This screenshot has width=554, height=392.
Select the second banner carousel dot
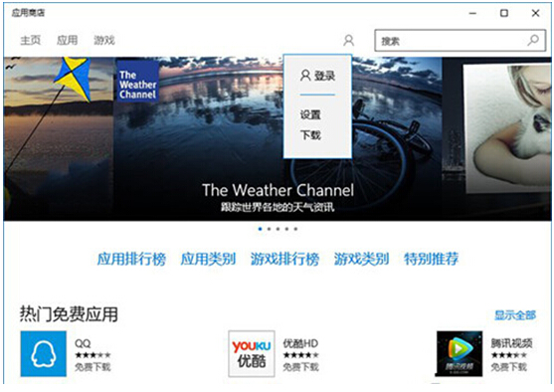point(269,229)
